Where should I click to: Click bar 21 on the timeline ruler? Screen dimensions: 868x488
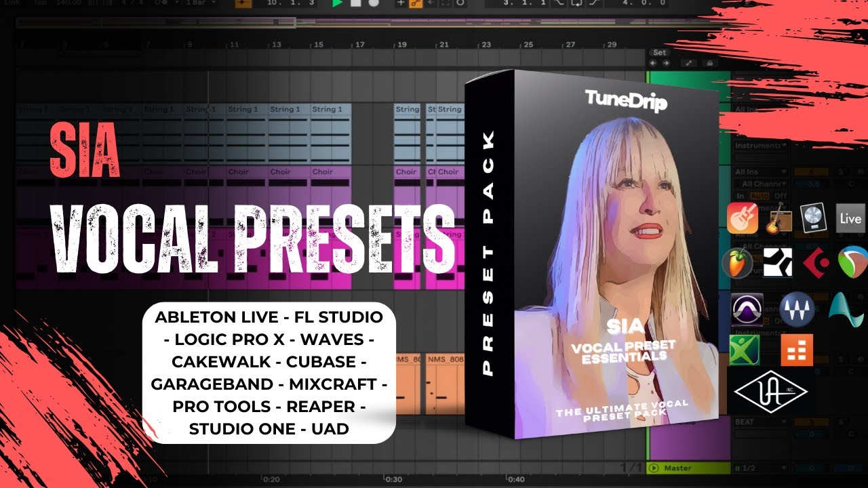tap(444, 45)
